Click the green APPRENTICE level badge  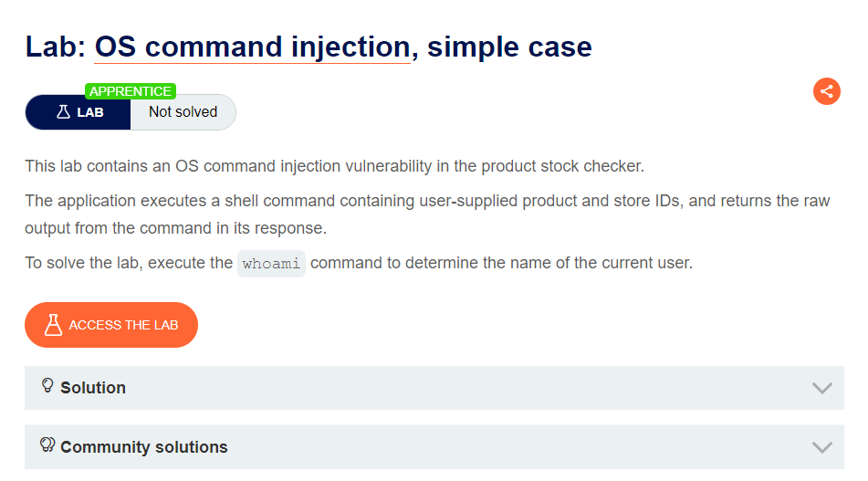click(130, 91)
